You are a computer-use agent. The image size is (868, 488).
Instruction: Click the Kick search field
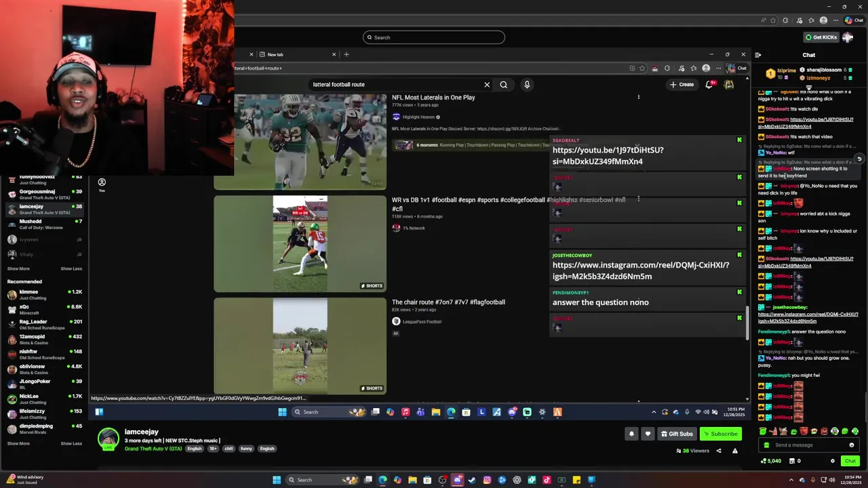(x=434, y=37)
